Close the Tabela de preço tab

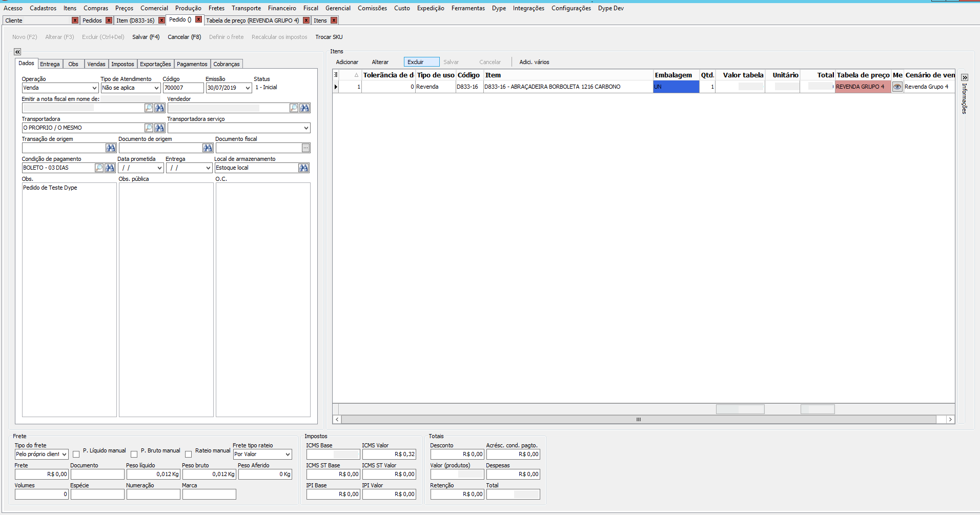tap(306, 20)
